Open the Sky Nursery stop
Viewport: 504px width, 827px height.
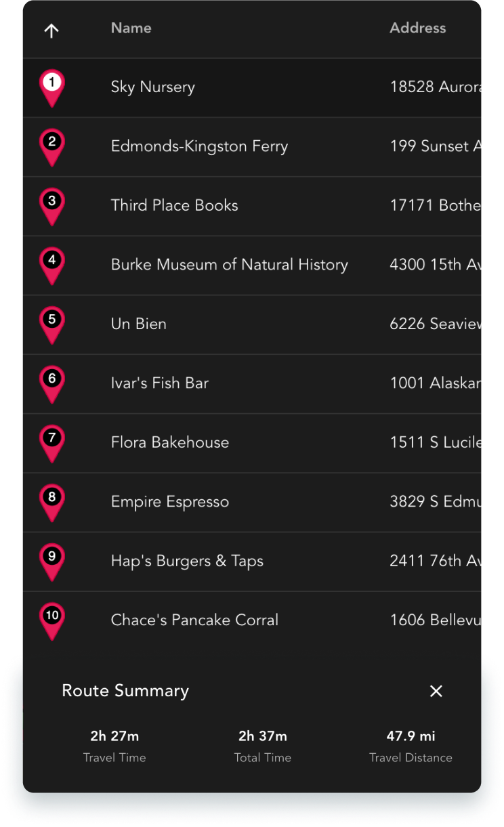(153, 87)
